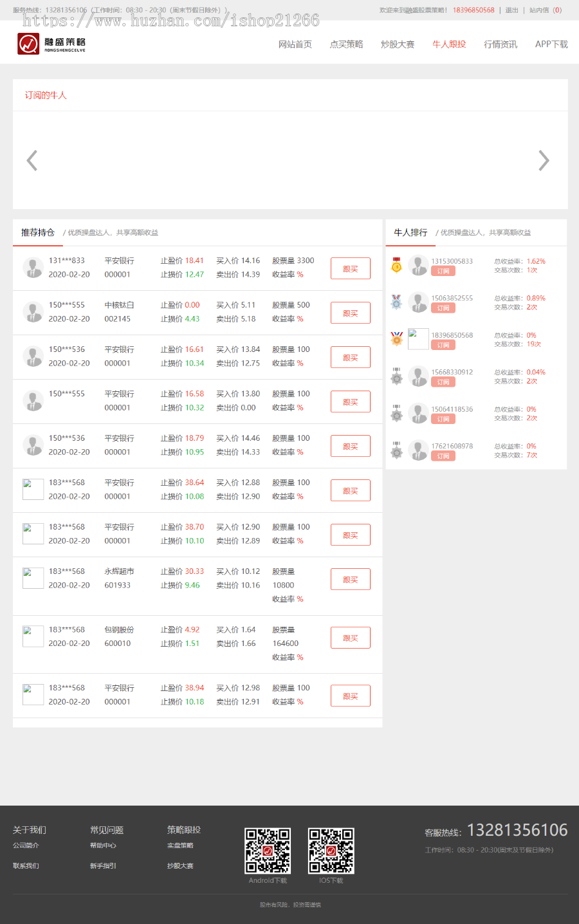Open 帮助中心 footer link

pos(103,845)
